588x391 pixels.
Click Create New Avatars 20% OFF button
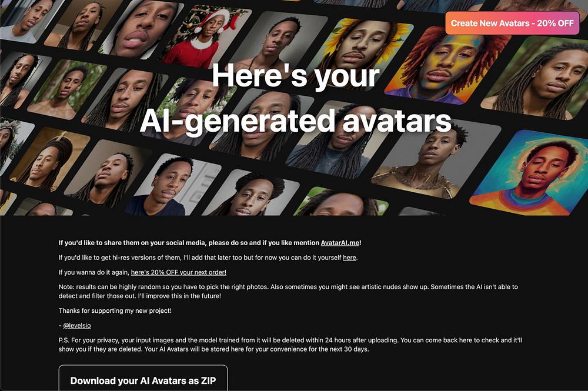click(x=512, y=24)
